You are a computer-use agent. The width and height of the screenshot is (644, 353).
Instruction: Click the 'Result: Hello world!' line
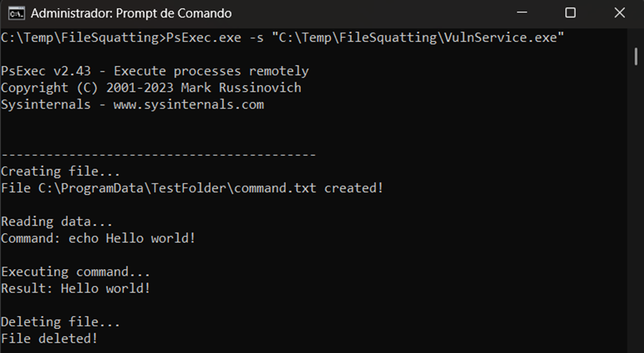tap(76, 289)
